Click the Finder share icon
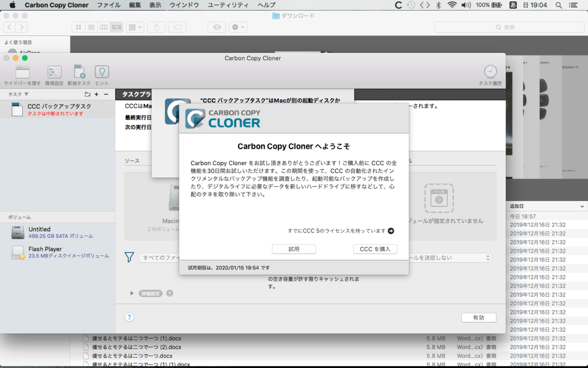 [156, 27]
